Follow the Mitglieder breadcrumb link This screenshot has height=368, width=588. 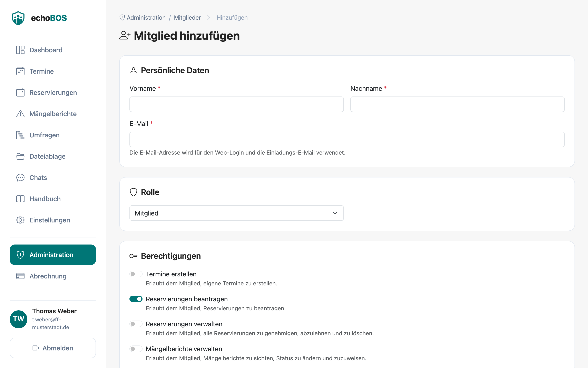[187, 18]
